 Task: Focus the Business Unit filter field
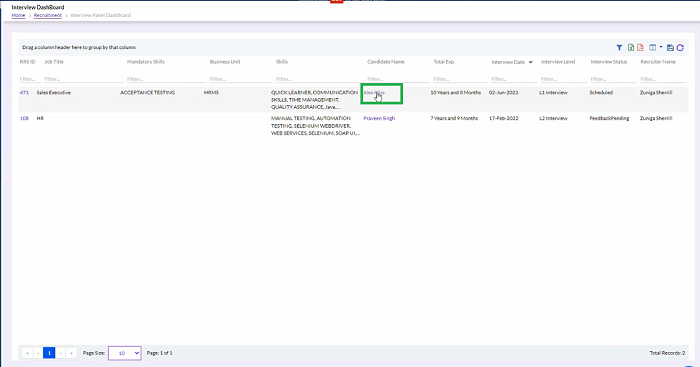pos(241,79)
